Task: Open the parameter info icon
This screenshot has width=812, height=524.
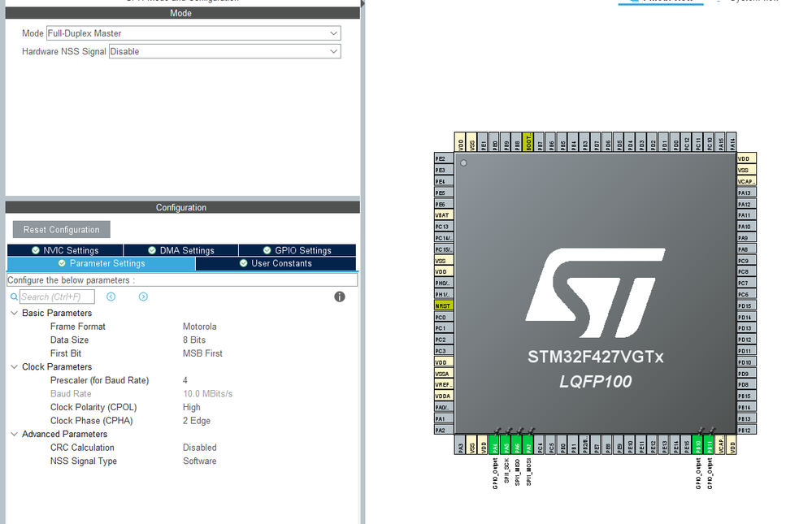Action: [340, 297]
